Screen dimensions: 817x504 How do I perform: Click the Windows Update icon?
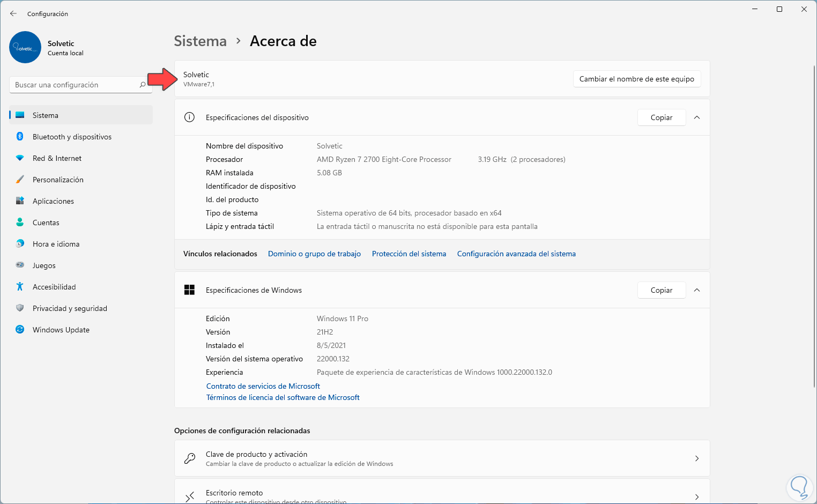[20, 330]
